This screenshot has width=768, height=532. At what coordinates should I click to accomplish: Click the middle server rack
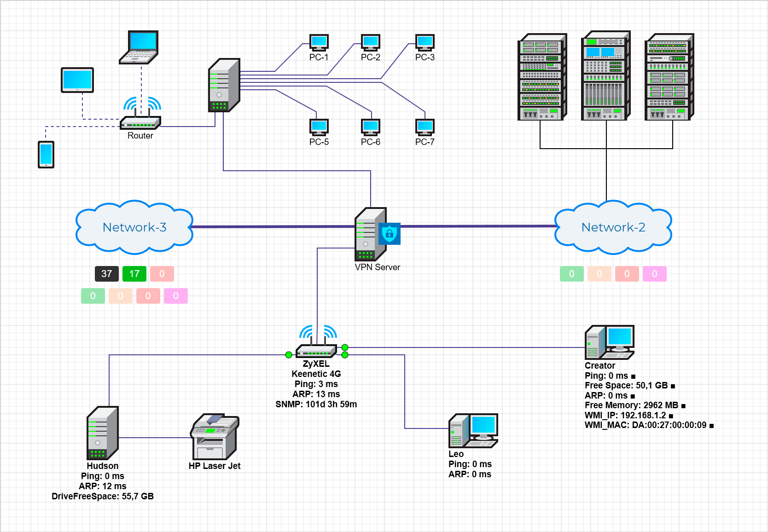pyautogui.click(x=606, y=75)
